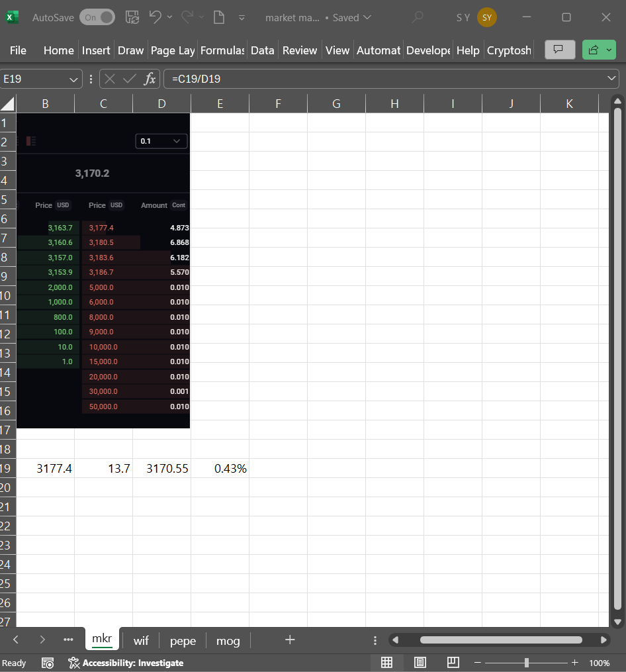The image size is (626, 672).
Task: Click next sheet navigation arrow
Action: 42,640
